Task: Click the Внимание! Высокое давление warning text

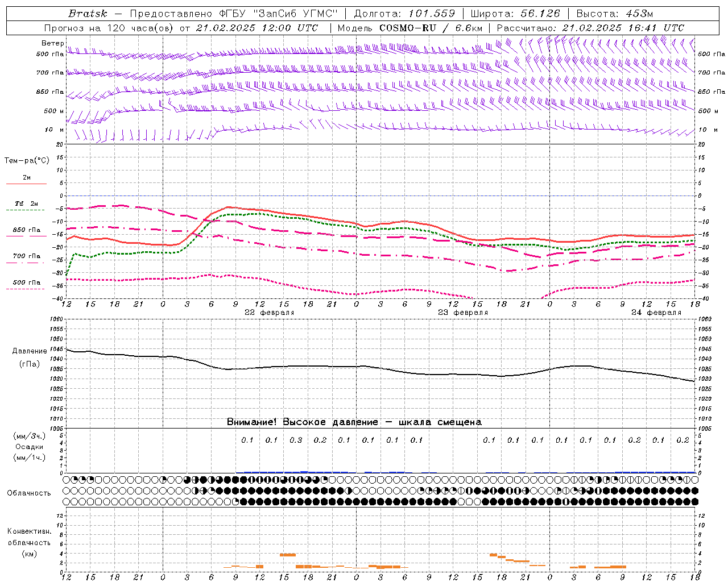Action: coord(354,422)
